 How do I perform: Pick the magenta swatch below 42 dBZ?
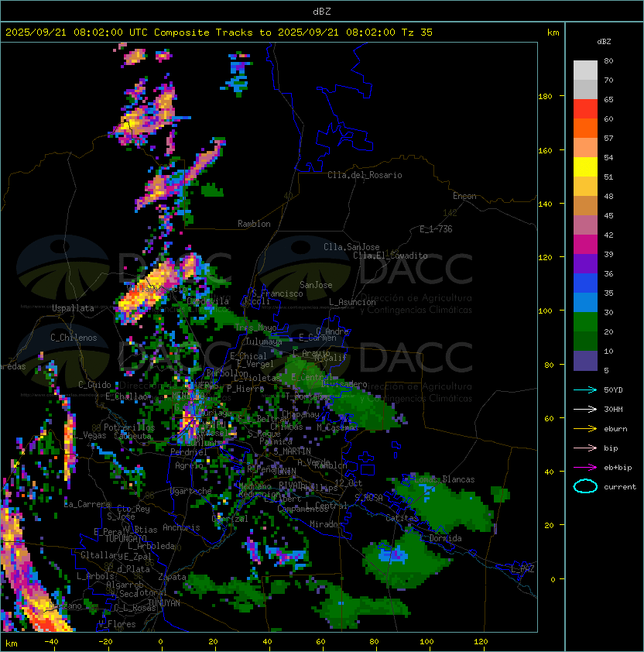(x=585, y=245)
